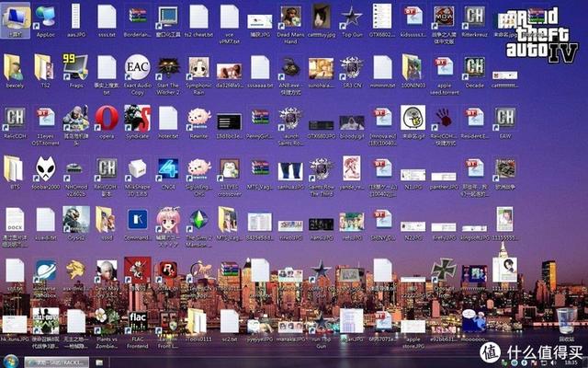Select Start The Witcher 2 shortcut

click(x=167, y=67)
